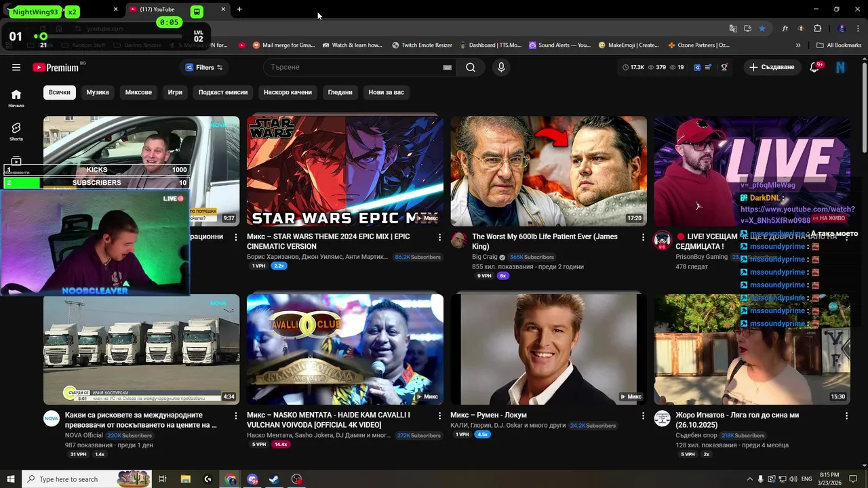
Task: Open the red YouTube bookmark icon
Action: (242, 45)
